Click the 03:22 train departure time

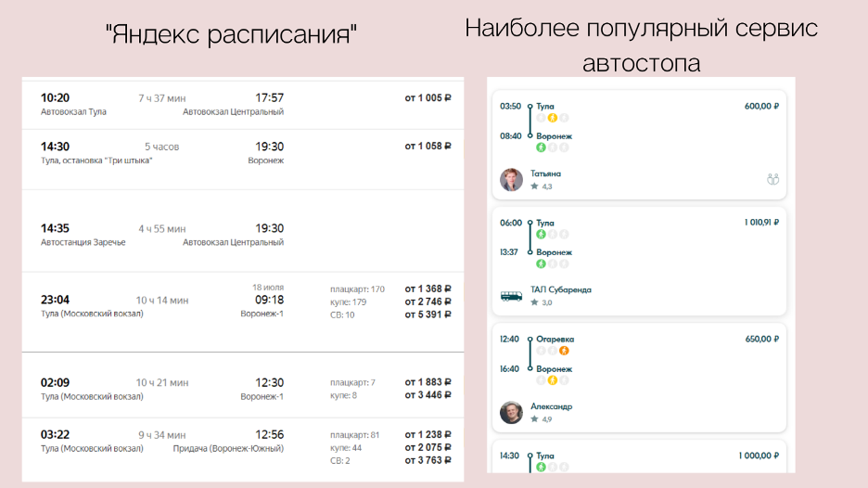[55, 435]
